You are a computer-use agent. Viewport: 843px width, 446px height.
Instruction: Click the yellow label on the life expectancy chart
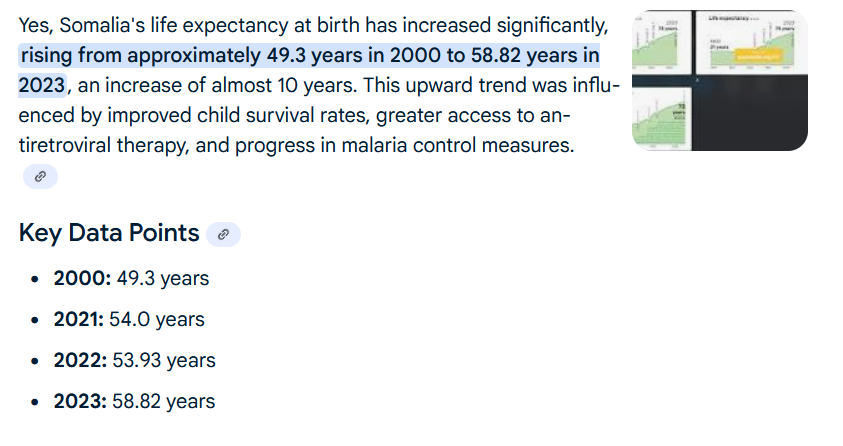pos(760,58)
